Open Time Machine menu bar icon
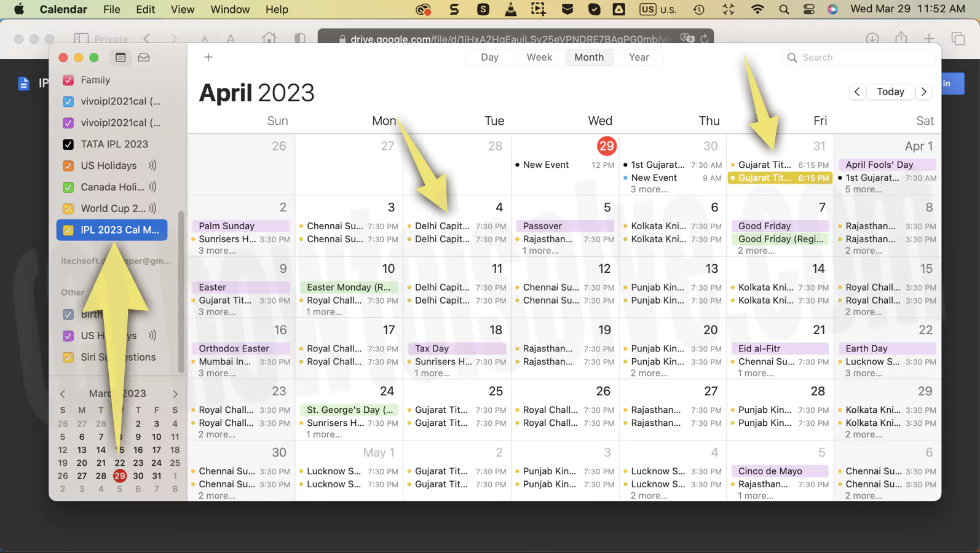This screenshot has height=553, width=980. click(699, 9)
